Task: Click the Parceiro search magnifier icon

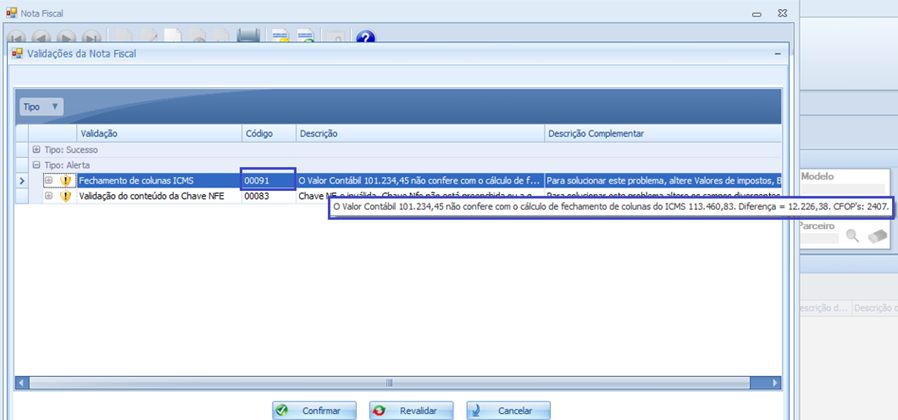Action: tap(853, 236)
